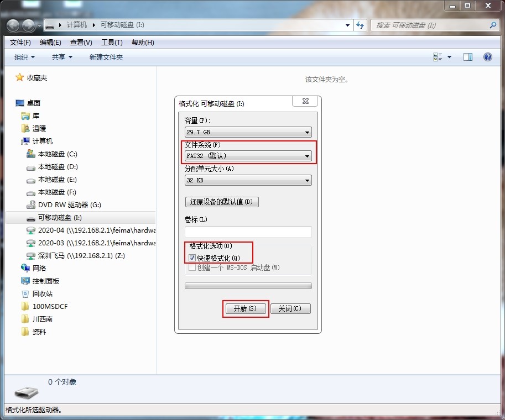This screenshot has height=420, width=505.
Task: Click the Forward navigation arrow
Action: pos(28,25)
